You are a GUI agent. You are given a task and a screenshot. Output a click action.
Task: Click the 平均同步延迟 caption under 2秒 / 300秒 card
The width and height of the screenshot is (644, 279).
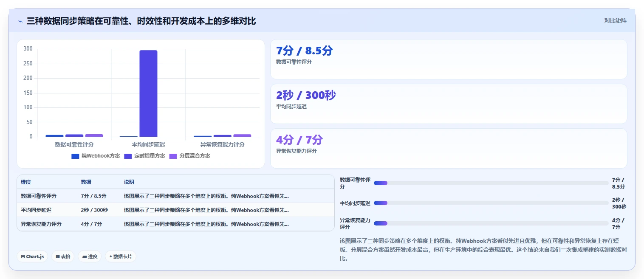click(291, 107)
